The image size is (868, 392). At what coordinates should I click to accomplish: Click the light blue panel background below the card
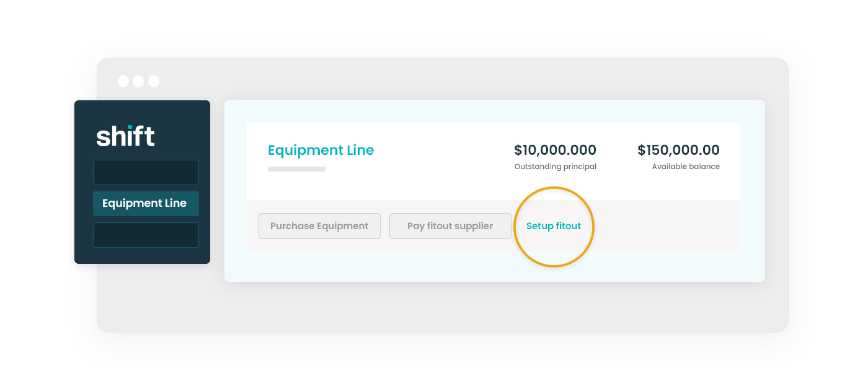pyautogui.click(x=494, y=266)
